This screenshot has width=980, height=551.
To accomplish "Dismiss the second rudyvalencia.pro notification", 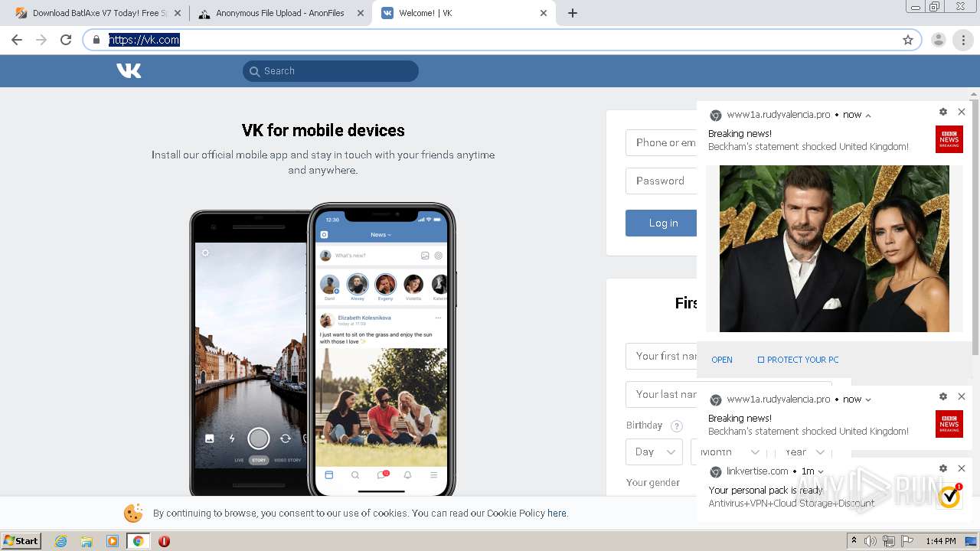I will [x=962, y=396].
